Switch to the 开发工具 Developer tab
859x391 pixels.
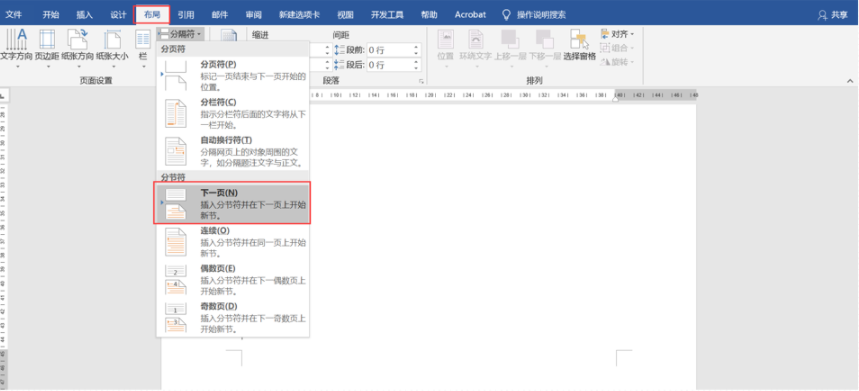387,15
